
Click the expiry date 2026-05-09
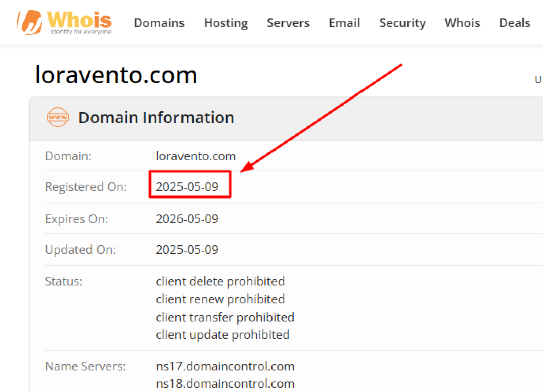(187, 219)
